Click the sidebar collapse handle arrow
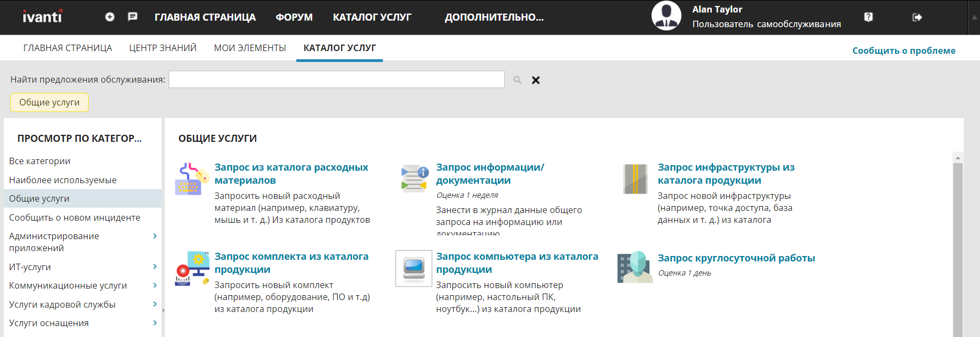Image resolution: width=980 pixels, height=337 pixels. [x=163, y=310]
